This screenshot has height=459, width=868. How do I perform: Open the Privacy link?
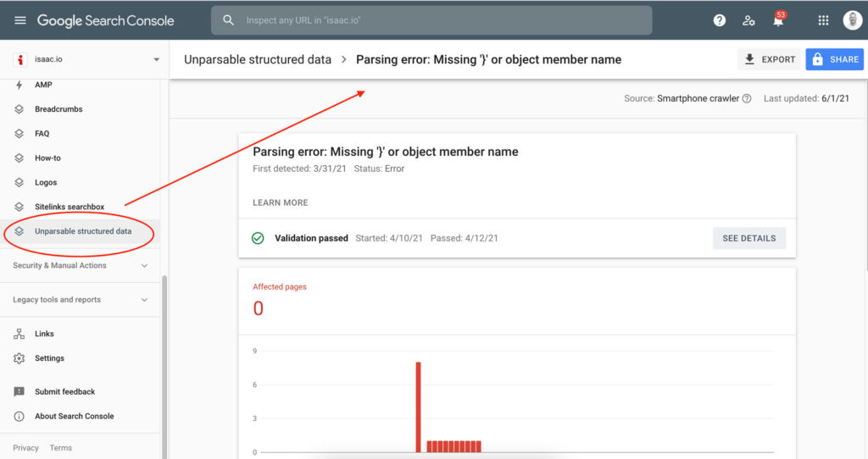25,448
